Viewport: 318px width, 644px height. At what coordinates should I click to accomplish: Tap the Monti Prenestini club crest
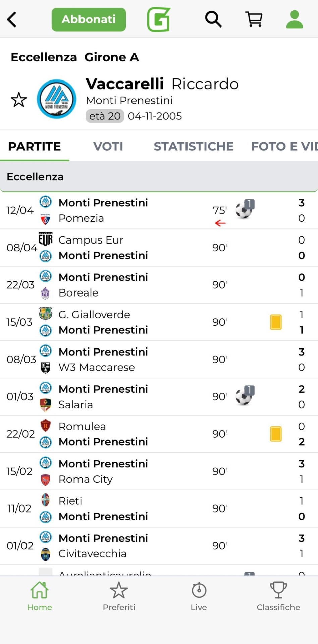pyautogui.click(x=56, y=99)
